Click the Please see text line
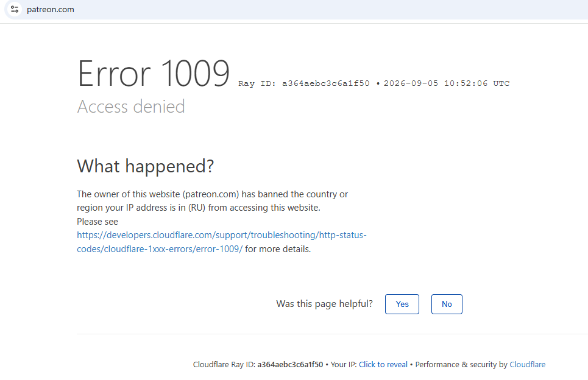 (x=97, y=222)
